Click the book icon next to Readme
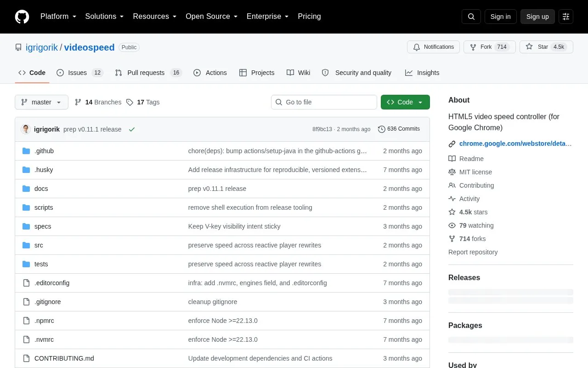 click(452, 159)
